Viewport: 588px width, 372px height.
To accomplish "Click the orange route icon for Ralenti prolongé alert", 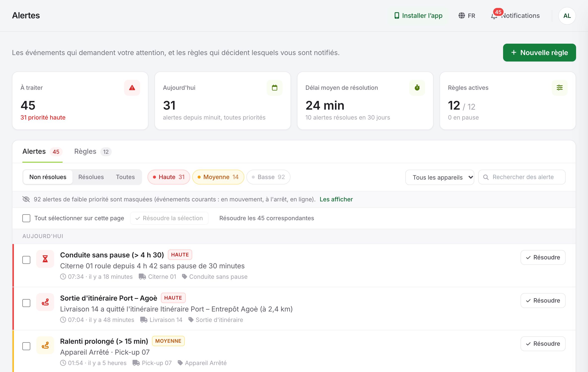I will (x=45, y=345).
